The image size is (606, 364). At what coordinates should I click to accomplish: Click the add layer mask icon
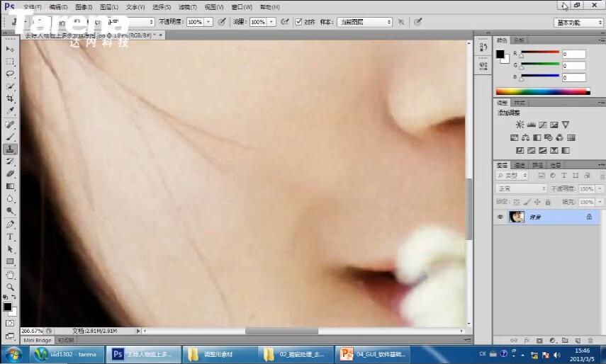[539, 341]
